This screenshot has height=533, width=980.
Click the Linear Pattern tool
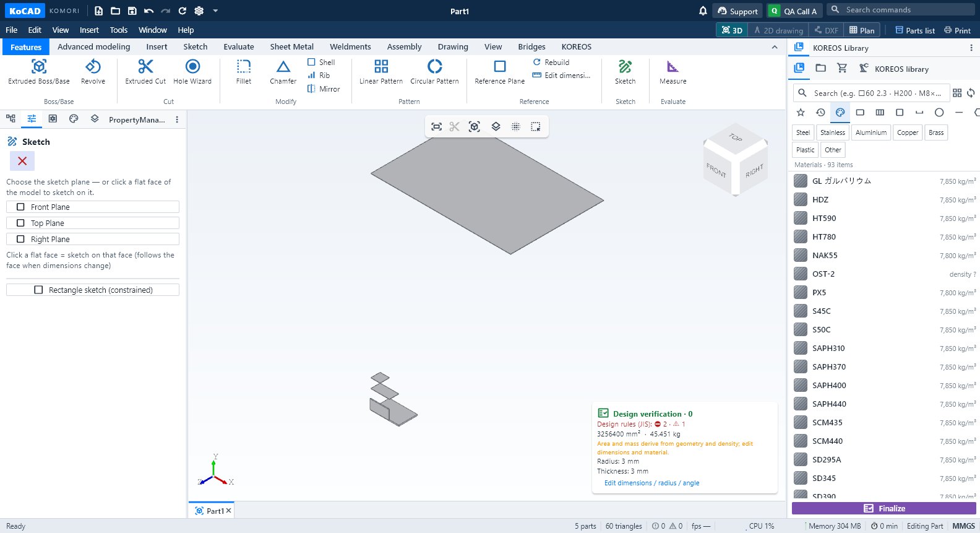(381, 72)
